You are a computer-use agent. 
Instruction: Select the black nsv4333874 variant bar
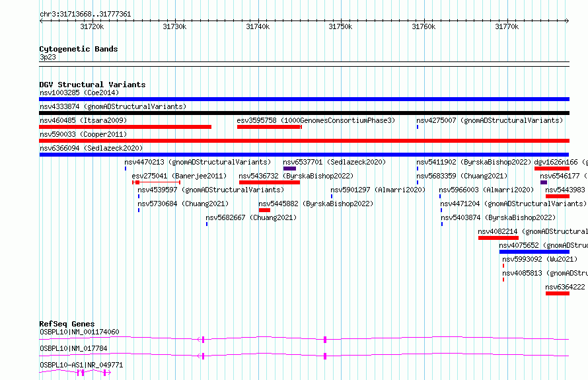click(x=304, y=113)
